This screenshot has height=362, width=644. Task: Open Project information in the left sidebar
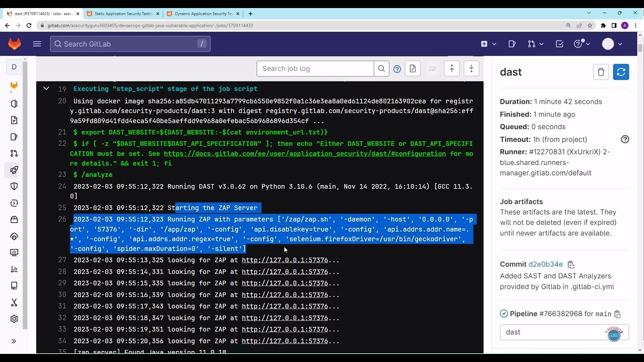pos(14,86)
